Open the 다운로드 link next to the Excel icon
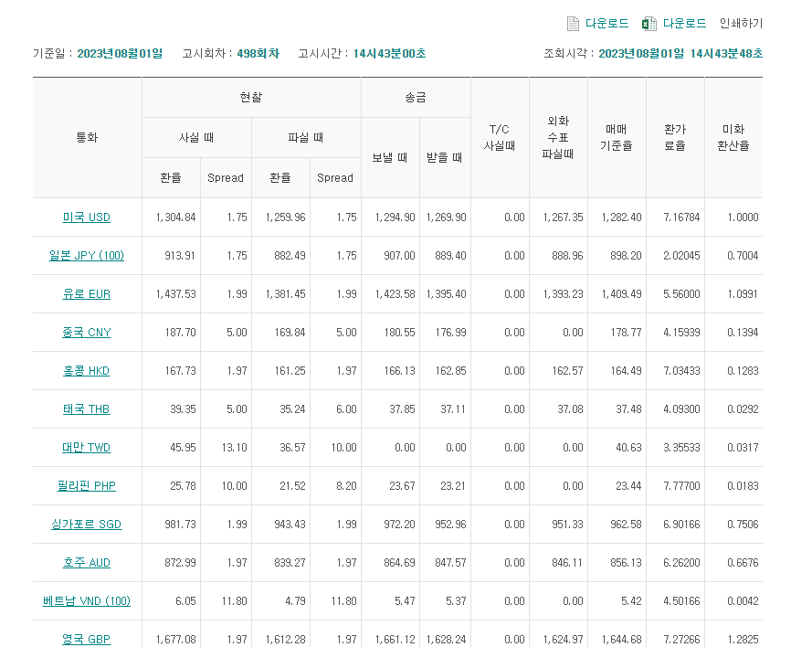812x647 pixels. point(685,24)
